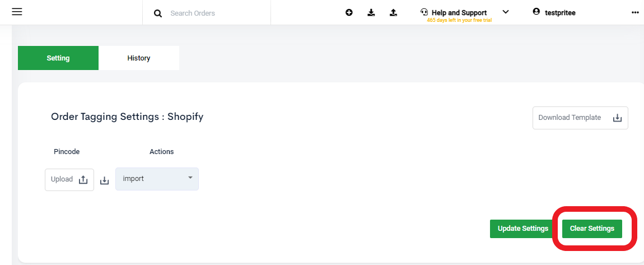This screenshot has height=265, width=644.
Task: Click the testpritee user avatar icon
Action: tap(536, 12)
